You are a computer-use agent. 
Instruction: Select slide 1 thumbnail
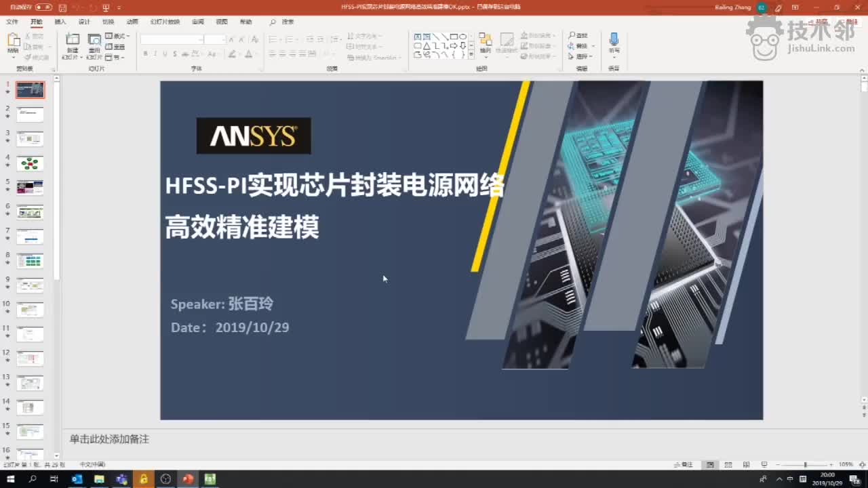coord(30,90)
